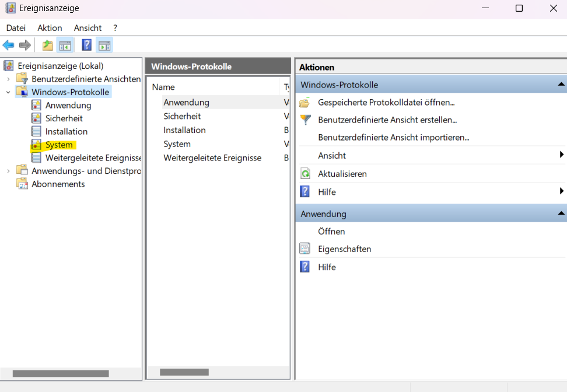This screenshot has height=392, width=567.
Task: Collapse the Windows-Protokolle actions section
Action: click(561, 84)
